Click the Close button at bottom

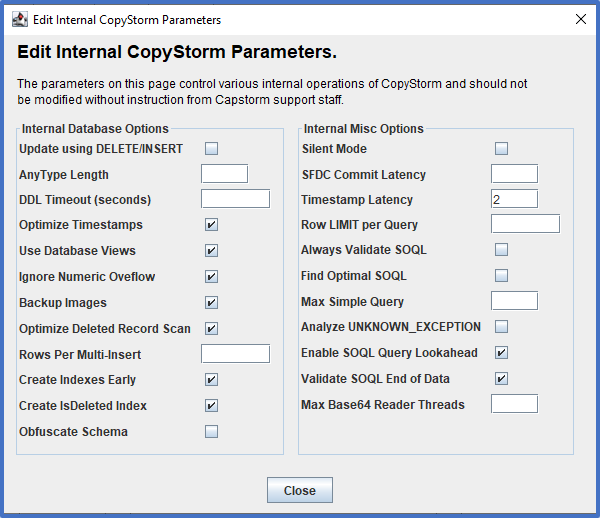pyautogui.click(x=300, y=490)
